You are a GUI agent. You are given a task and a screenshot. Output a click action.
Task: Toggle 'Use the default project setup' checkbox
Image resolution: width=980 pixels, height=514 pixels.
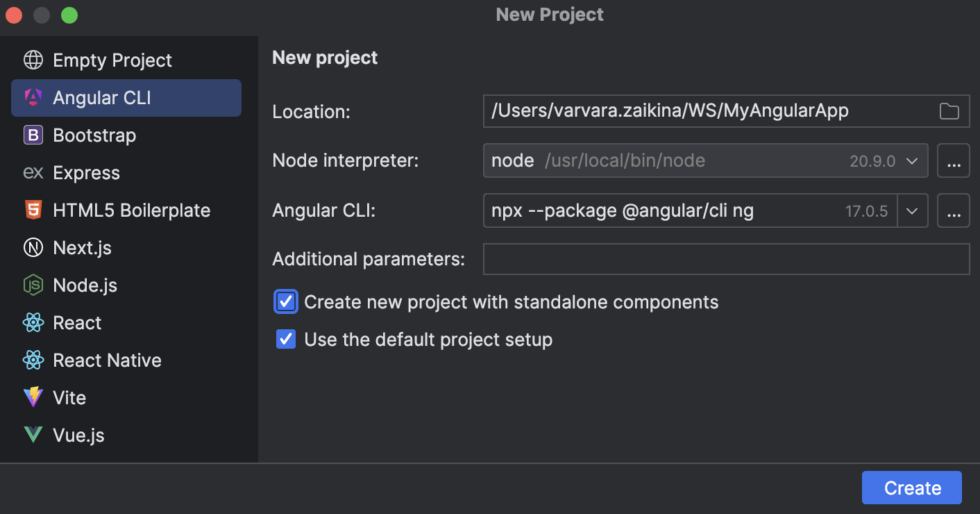point(286,340)
